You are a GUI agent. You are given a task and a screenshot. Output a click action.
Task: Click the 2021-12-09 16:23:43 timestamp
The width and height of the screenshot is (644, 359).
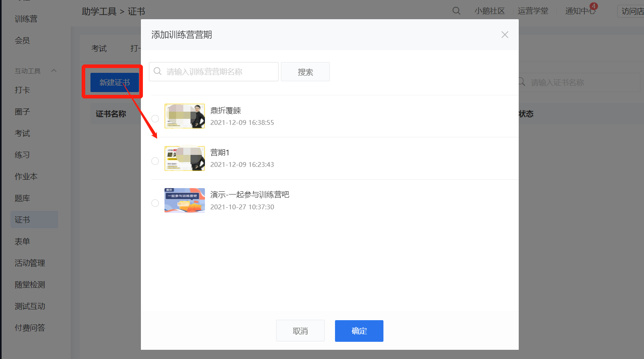click(242, 164)
